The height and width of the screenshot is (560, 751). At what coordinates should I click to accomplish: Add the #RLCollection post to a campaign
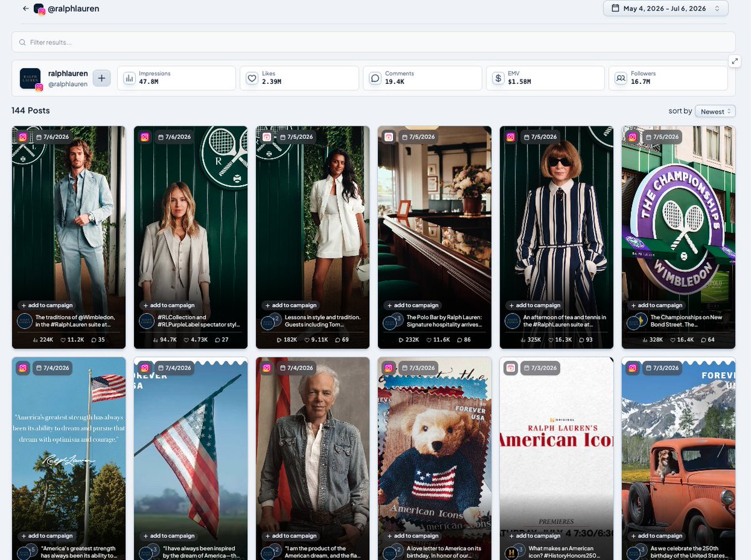[168, 305]
